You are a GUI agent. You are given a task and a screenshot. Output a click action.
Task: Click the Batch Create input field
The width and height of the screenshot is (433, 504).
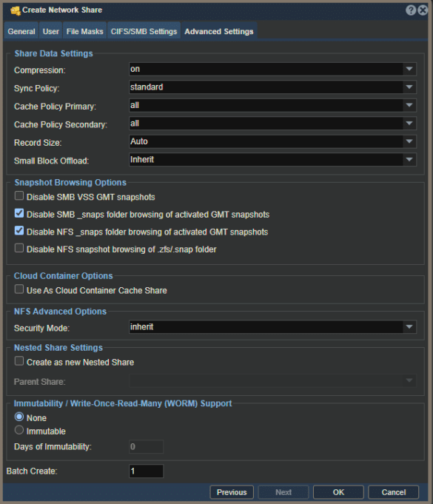[146, 471]
